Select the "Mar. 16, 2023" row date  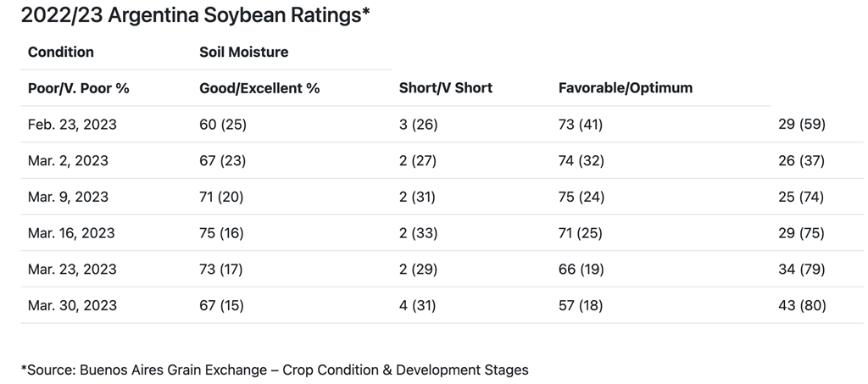(x=72, y=233)
